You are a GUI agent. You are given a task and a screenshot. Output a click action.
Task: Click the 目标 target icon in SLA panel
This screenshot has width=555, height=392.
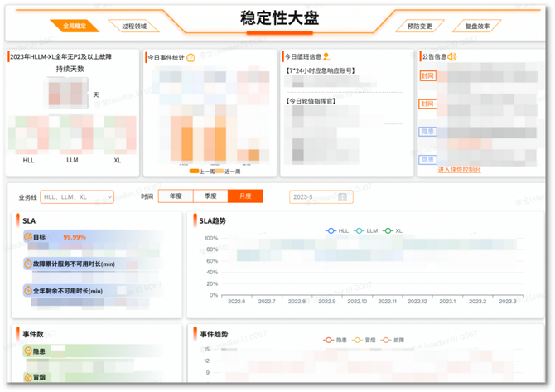click(28, 236)
